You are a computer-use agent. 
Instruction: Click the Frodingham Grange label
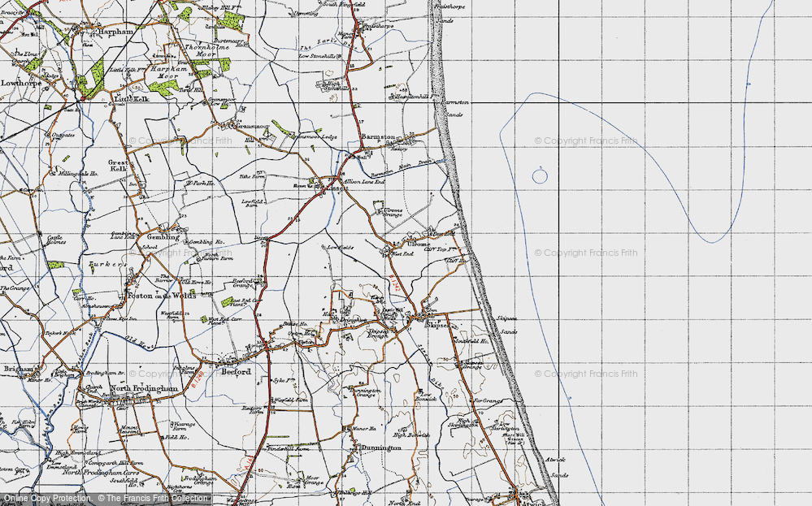pyautogui.click(x=199, y=481)
